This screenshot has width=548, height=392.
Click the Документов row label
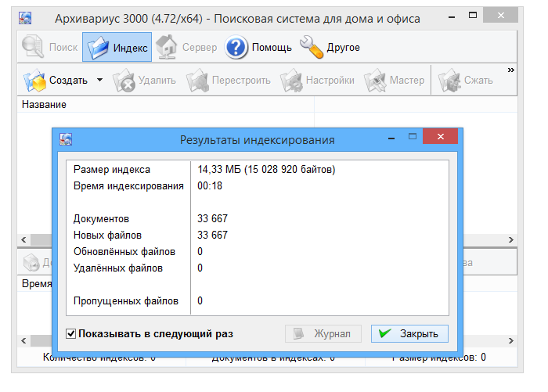[x=101, y=219]
